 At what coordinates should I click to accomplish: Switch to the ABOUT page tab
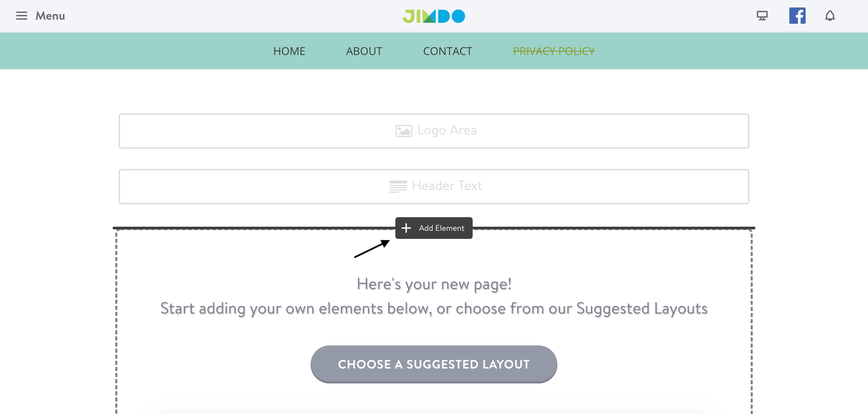[x=364, y=51]
